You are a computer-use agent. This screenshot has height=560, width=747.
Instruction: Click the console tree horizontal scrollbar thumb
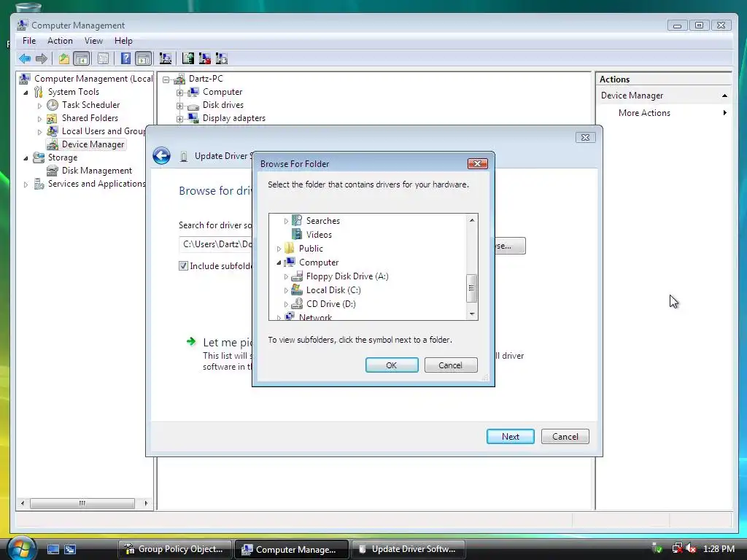coord(82,503)
